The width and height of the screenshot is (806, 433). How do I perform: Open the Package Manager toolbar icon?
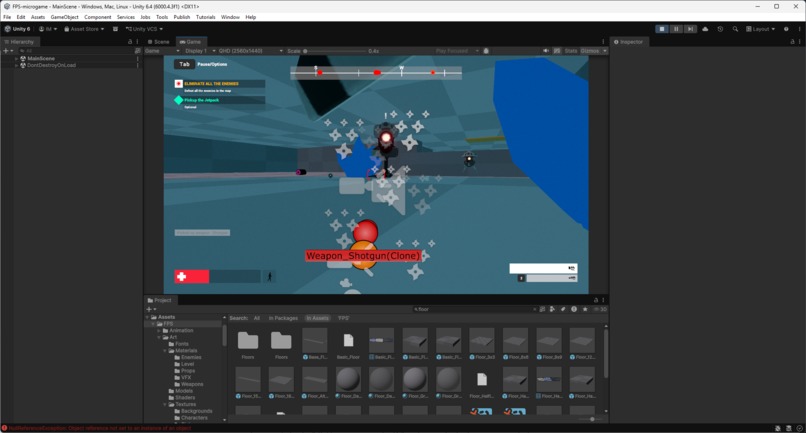point(115,29)
